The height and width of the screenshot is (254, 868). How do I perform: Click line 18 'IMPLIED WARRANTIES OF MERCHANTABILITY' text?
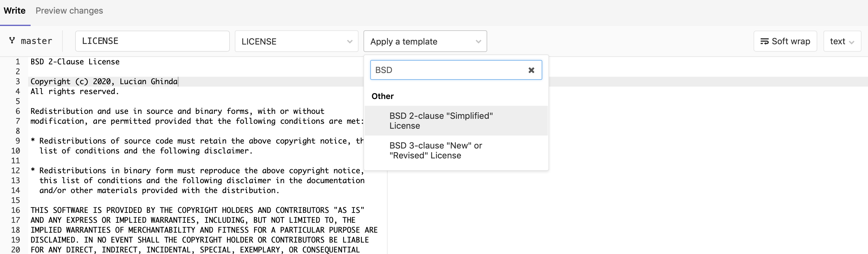coord(204,230)
